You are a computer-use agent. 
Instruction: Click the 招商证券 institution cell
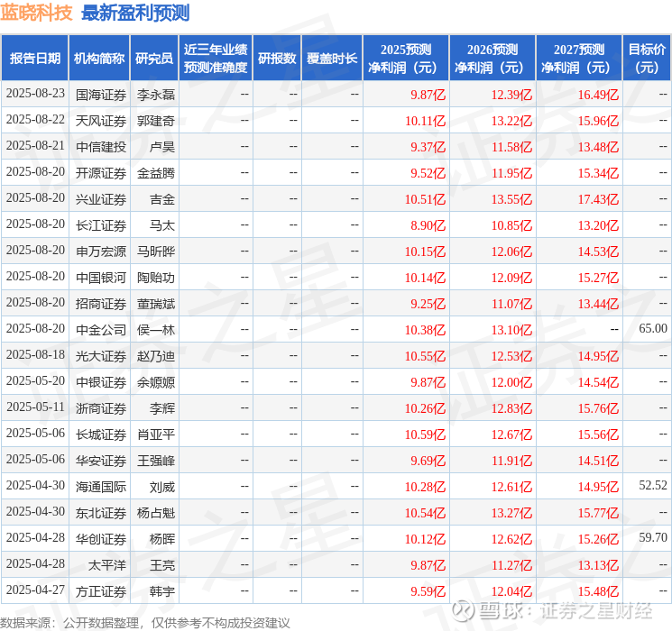101,304
